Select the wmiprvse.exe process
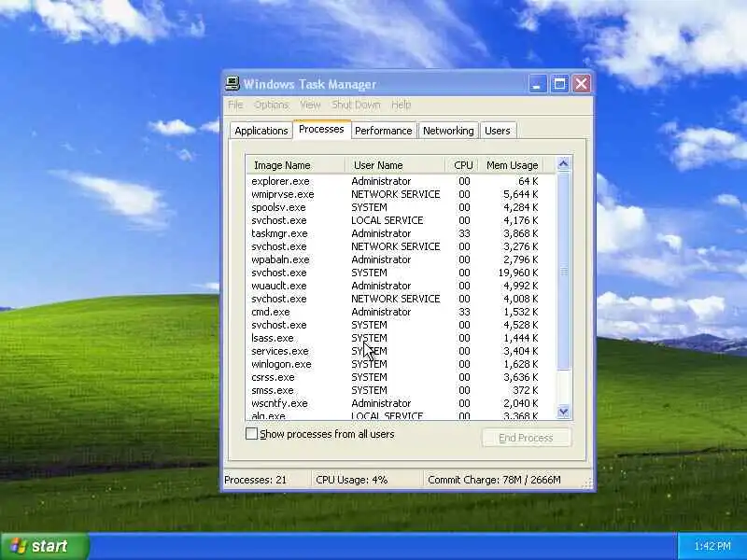 (401, 194)
